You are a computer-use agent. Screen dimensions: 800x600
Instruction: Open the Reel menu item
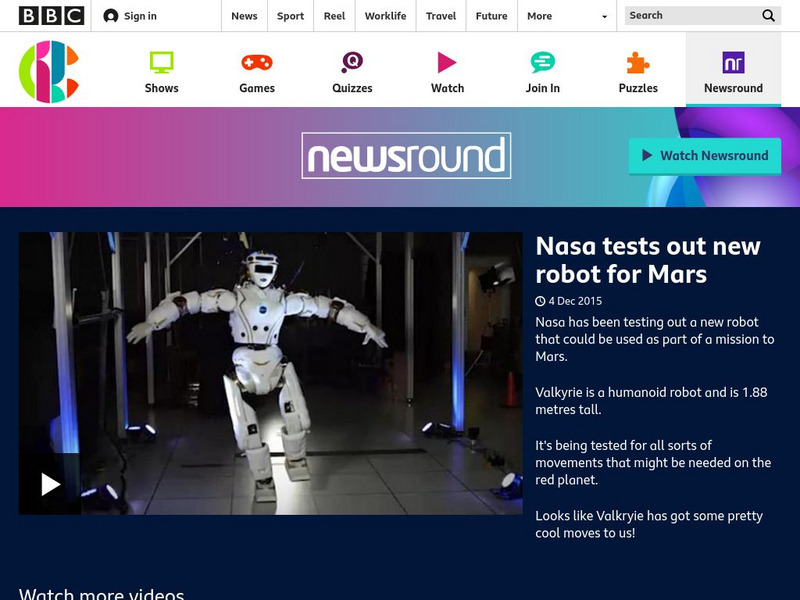[334, 16]
